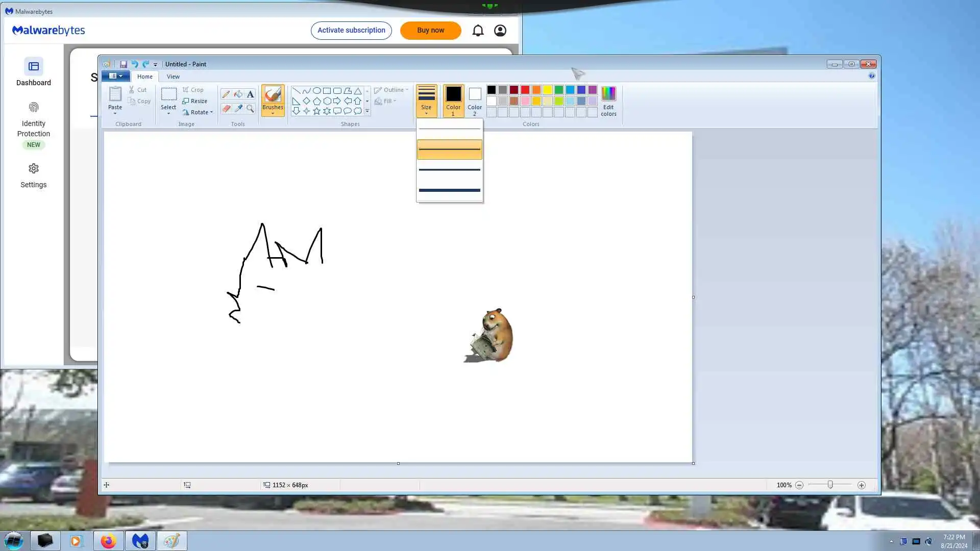Select the Text tool
Screen dimensions: 980x551
click(250, 94)
